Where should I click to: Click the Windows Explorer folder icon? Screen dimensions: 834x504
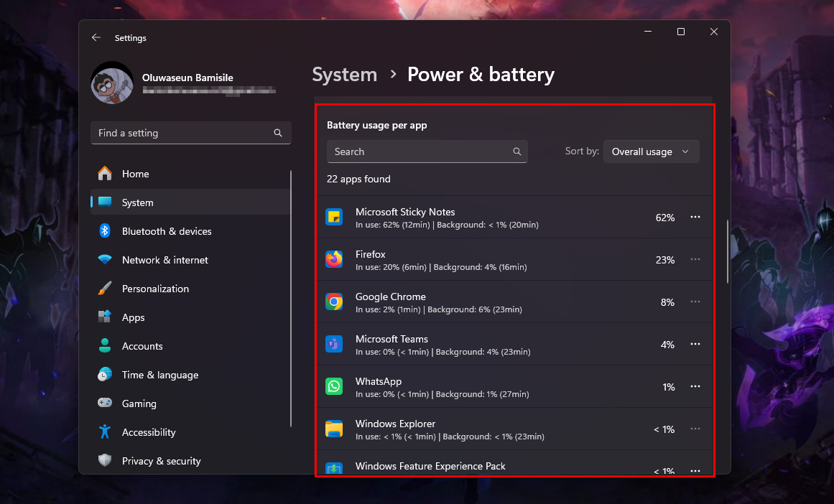(x=334, y=429)
